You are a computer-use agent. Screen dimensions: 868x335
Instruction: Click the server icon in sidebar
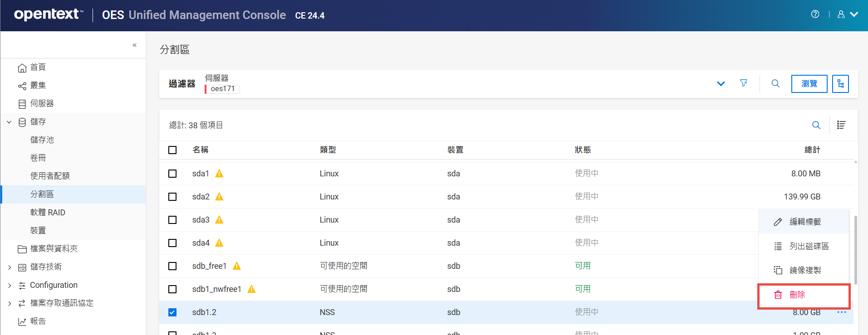coord(22,104)
